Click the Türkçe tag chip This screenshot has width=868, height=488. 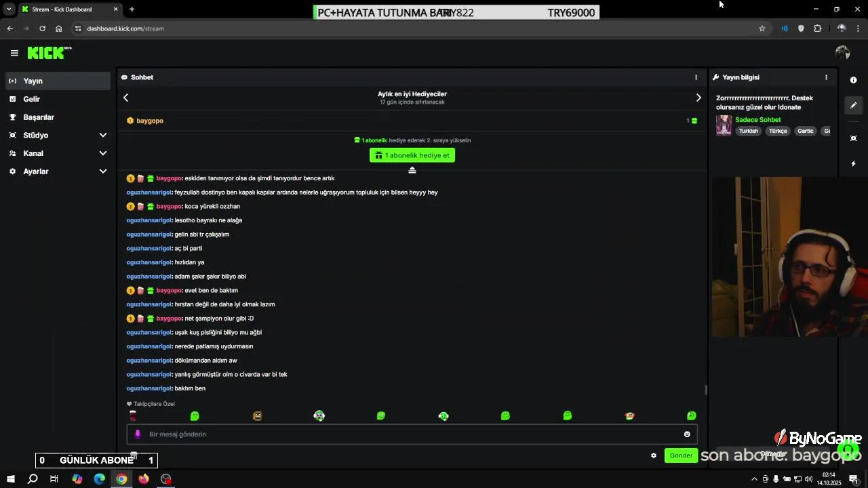coord(778,131)
